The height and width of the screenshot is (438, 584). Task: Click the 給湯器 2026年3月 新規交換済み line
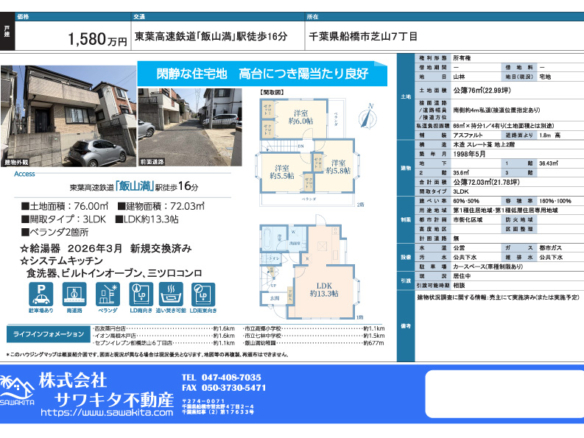[106, 248]
